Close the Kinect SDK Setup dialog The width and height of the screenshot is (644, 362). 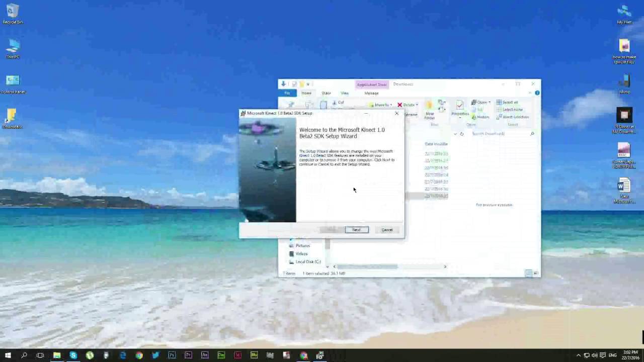pyautogui.click(x=396, y=113)
